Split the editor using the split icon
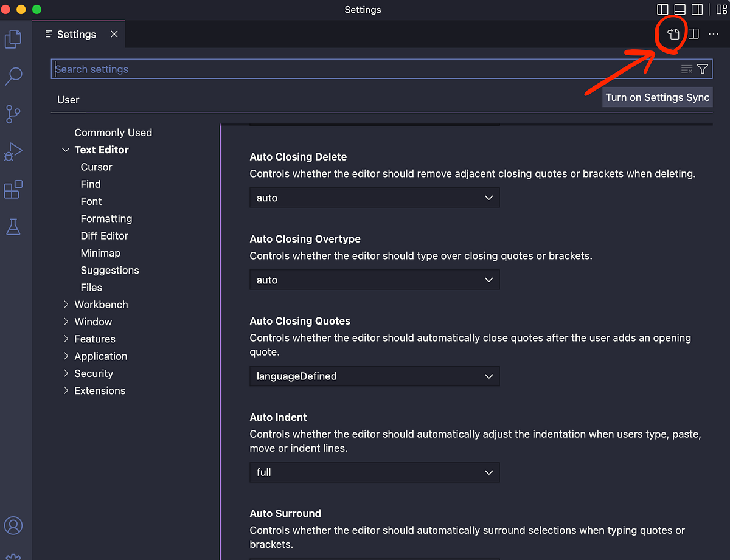The height and width of the screenshot is (560, 730). (693, 34)
